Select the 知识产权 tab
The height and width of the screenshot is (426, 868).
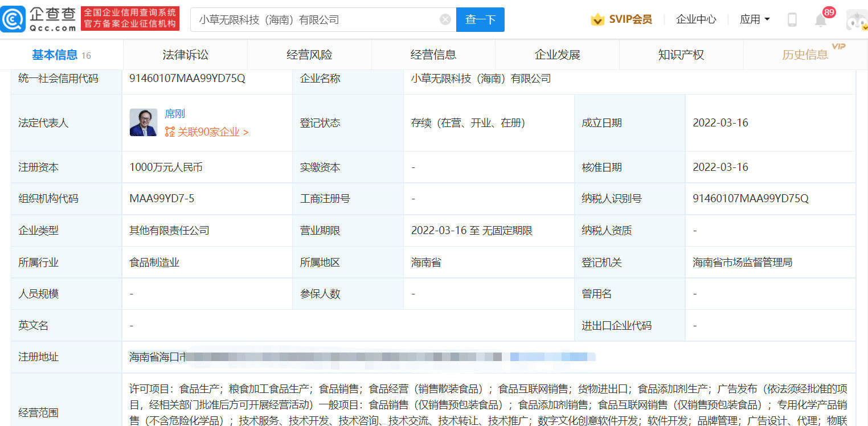click(681, 55)
